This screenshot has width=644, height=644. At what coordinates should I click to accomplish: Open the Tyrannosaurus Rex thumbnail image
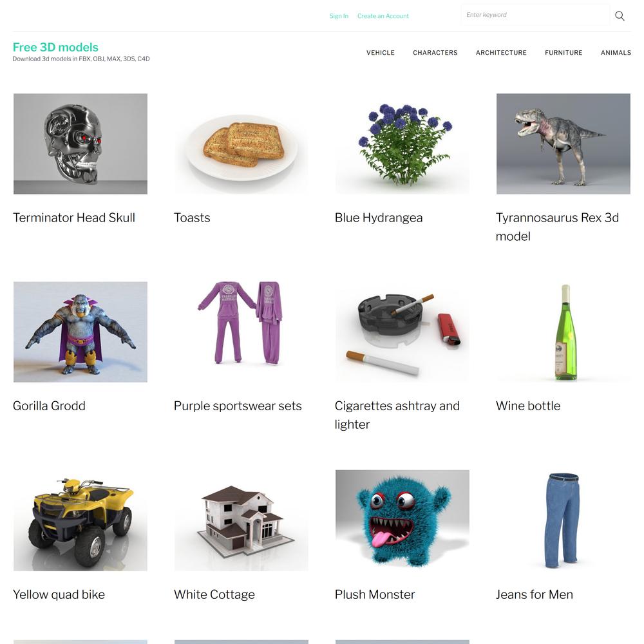[x=563, y=144]
